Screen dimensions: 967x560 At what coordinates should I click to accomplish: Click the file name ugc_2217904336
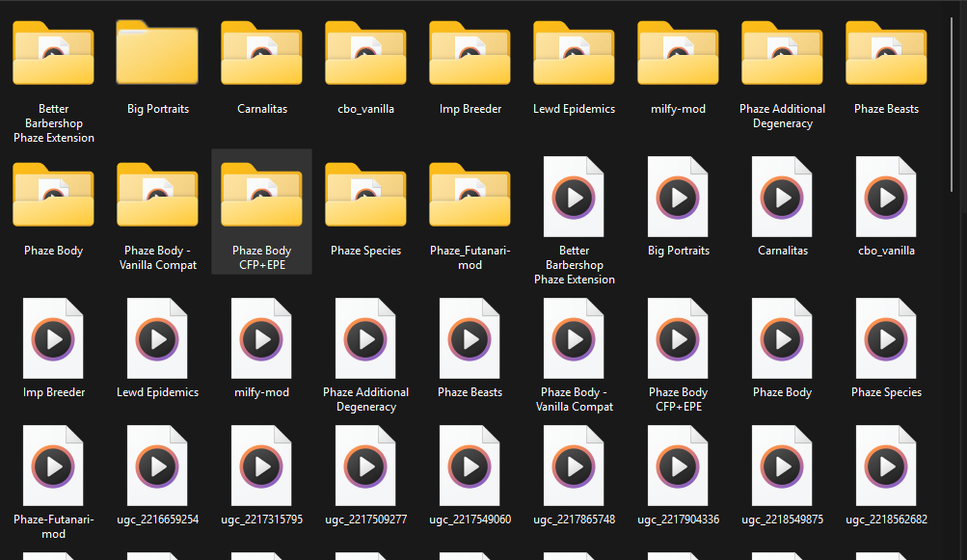click(678, 520)
